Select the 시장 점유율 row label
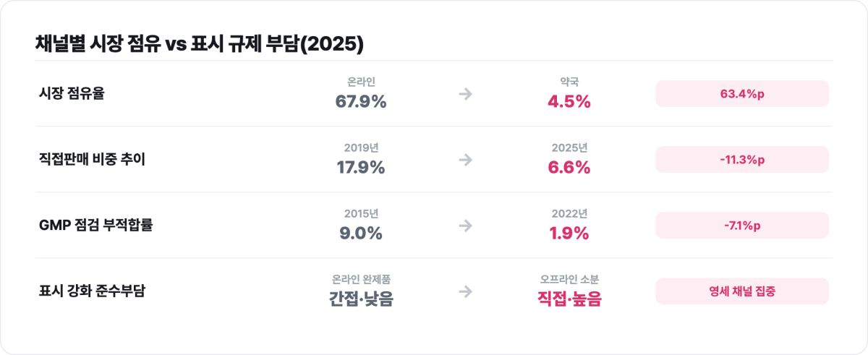The image size is (868, 355). (x=72, y=94)
